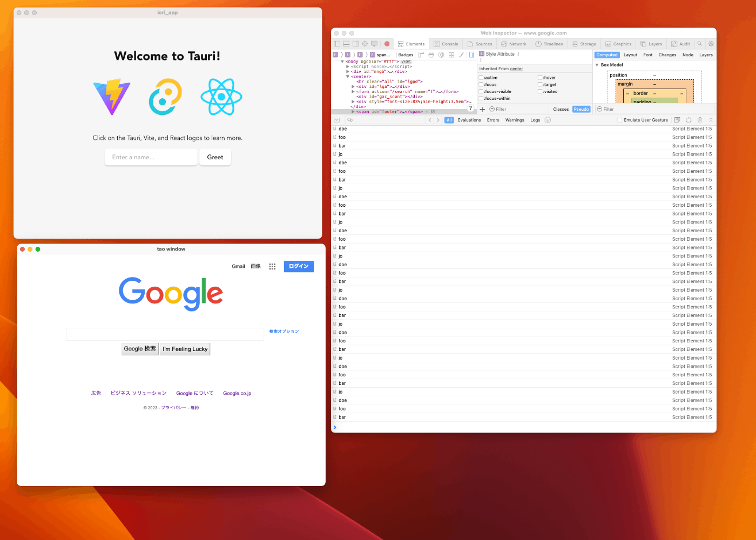
Task: Open the Storage tab
Action: (x=584, y=44)
